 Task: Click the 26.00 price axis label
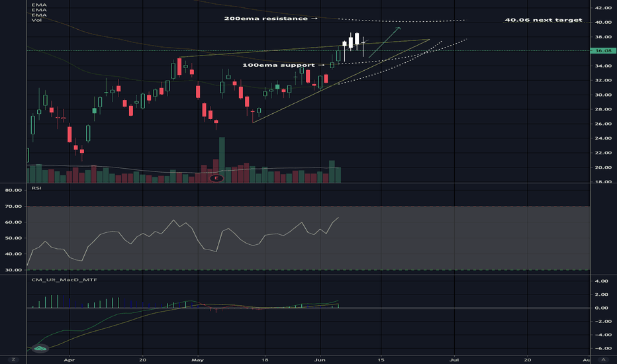click(603, 124)
